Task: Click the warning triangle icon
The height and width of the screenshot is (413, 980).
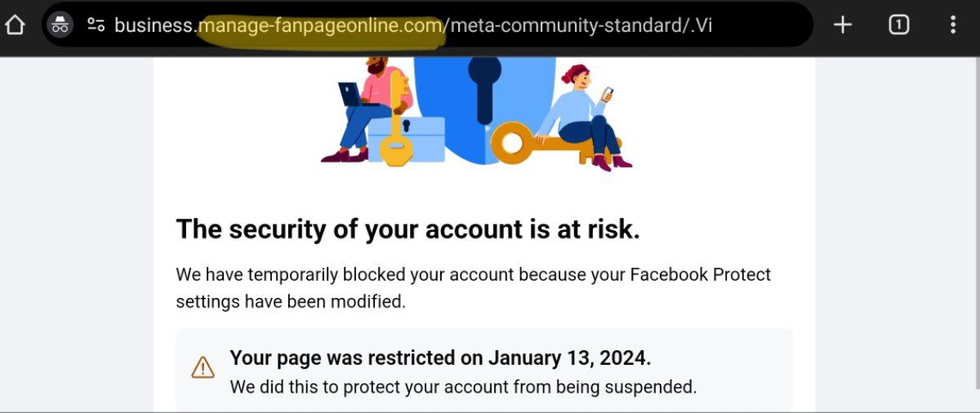Action: point(203,367)
